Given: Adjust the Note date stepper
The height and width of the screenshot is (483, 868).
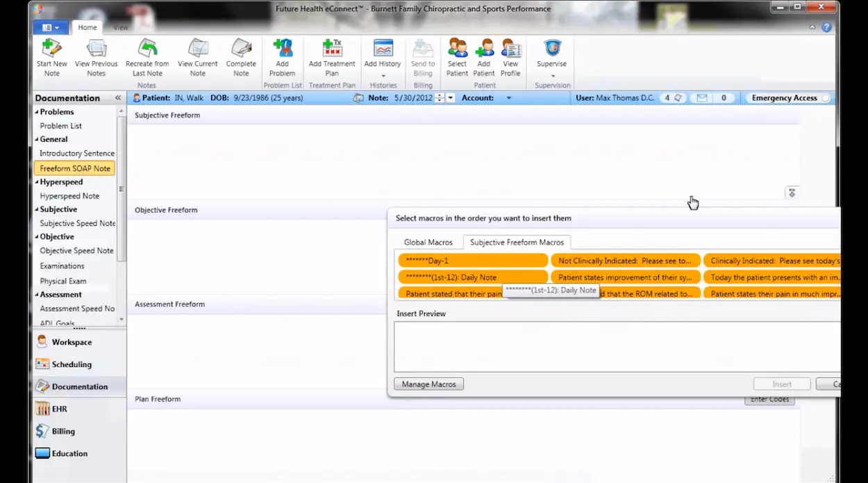Looking at the screenshot, I should point(439,97).
